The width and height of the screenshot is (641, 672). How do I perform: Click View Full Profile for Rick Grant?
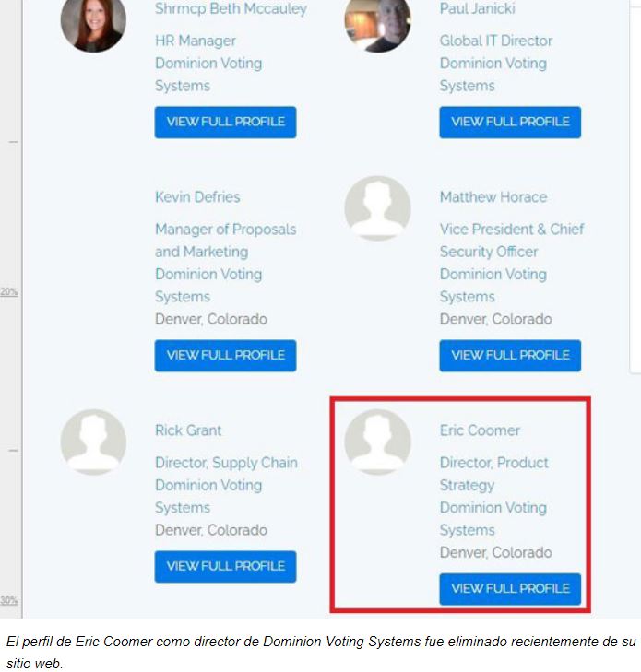click(225, 566)
